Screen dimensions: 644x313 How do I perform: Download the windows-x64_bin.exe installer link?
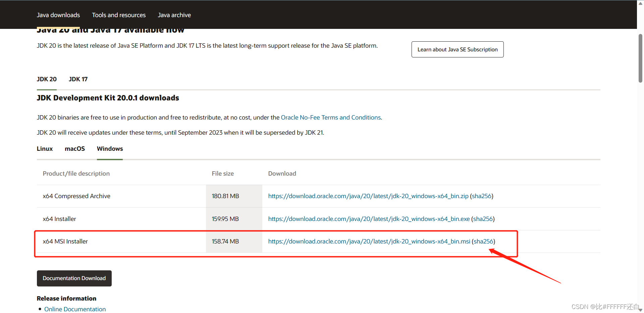click(369, 219)
